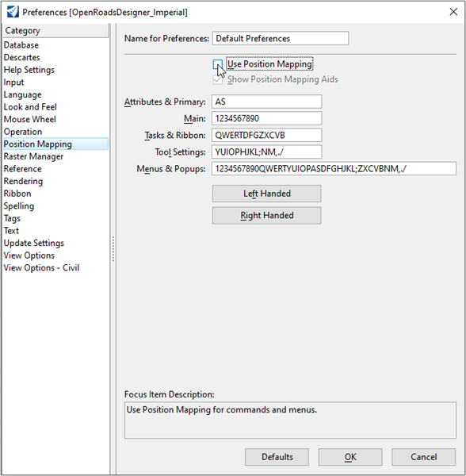
Task: Confirm preferences with OK
Action: tap(350, 457)
